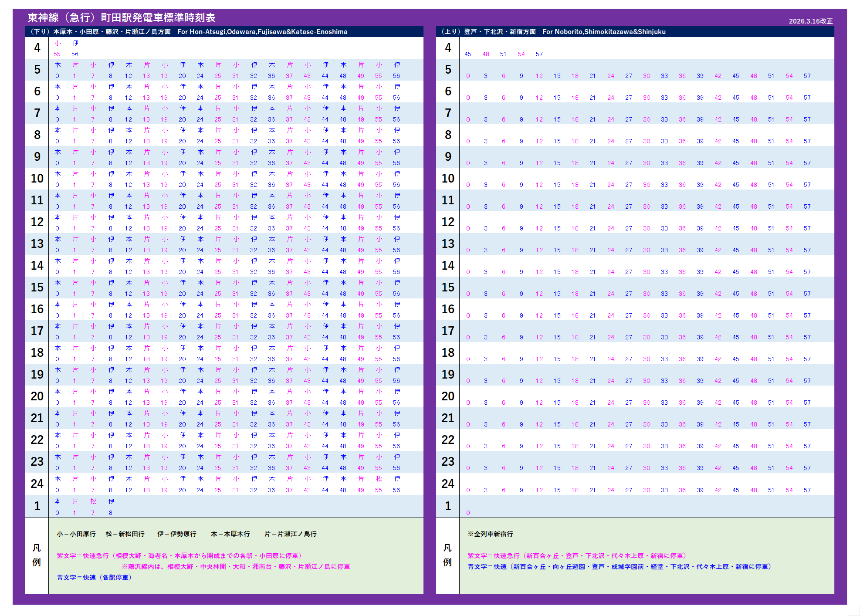Click the legend entry 小＝小田原行
Image resolution: width=860 pixels, height=616 pixels.
76,534
